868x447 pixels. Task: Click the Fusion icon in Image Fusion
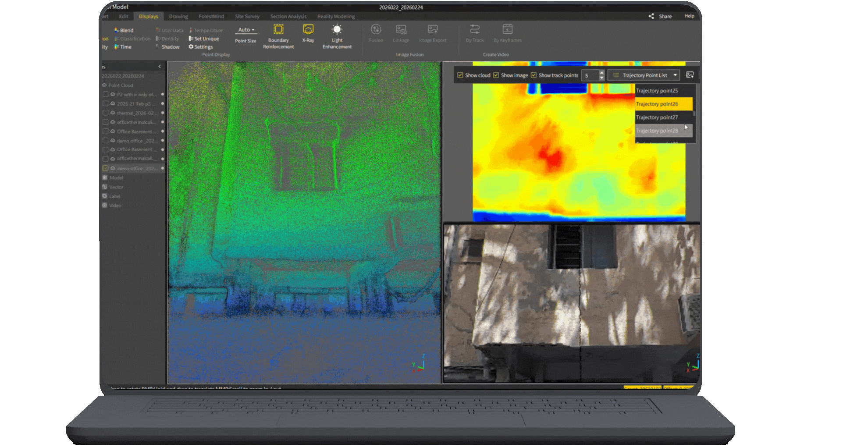click(x=376, y=30)
